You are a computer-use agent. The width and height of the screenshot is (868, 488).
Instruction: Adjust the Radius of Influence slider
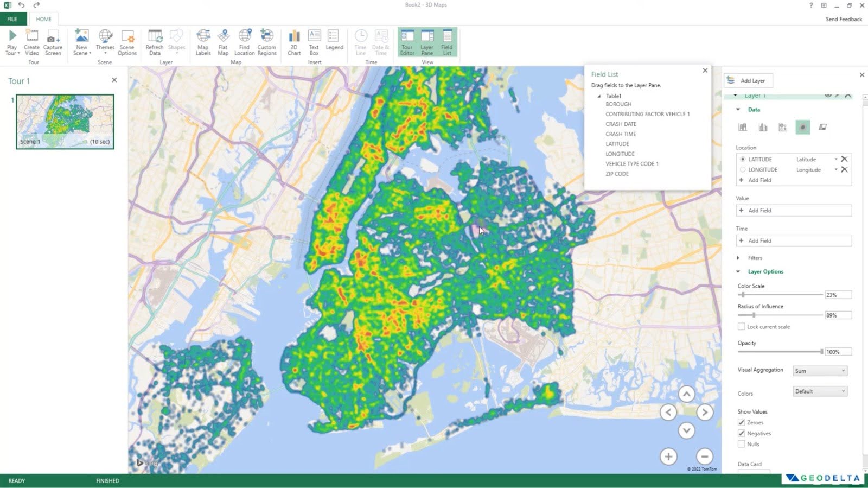point(754,315)
